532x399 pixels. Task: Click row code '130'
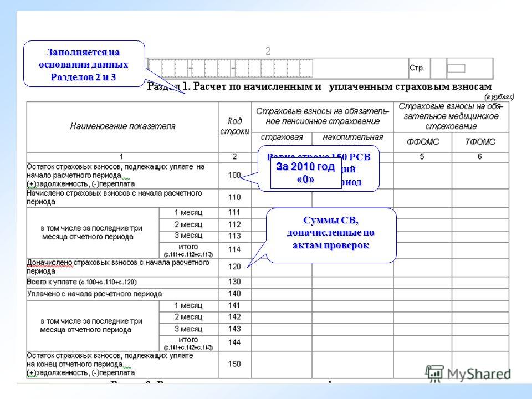tap(234, 282)
